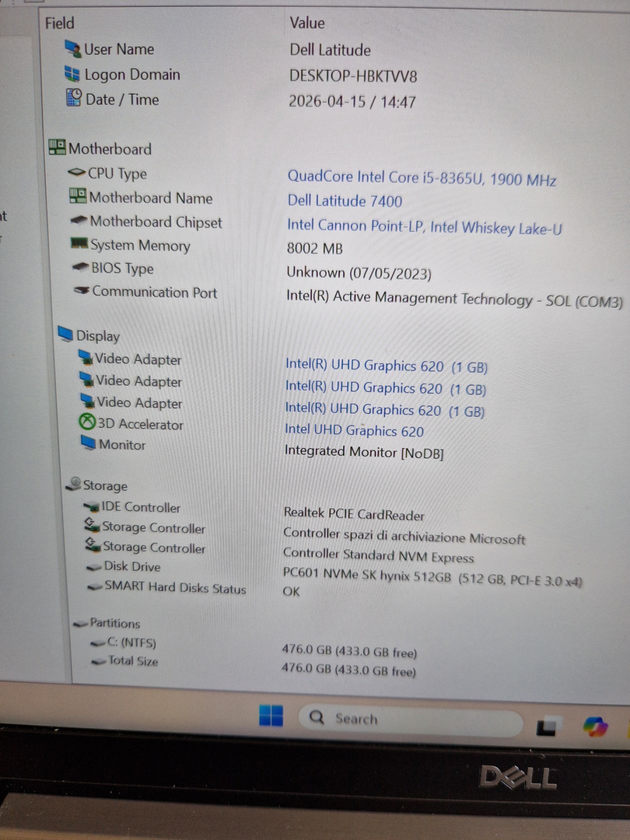Image resolution: width=630 pixels, height=840 pixels.
Task: Click the Partitions section icon
Action: click(80, 623)
